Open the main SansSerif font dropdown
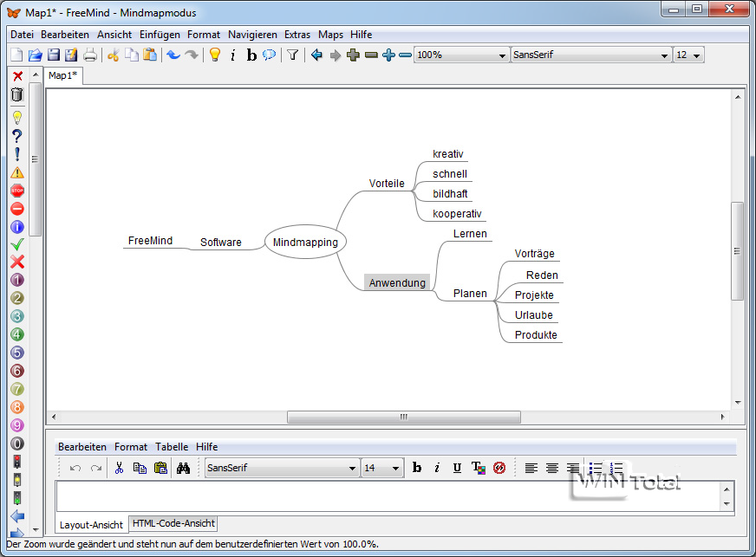Image resolution: width=756 pixels, height=557 pixels. pyautogui.click(x=590, y=55)
